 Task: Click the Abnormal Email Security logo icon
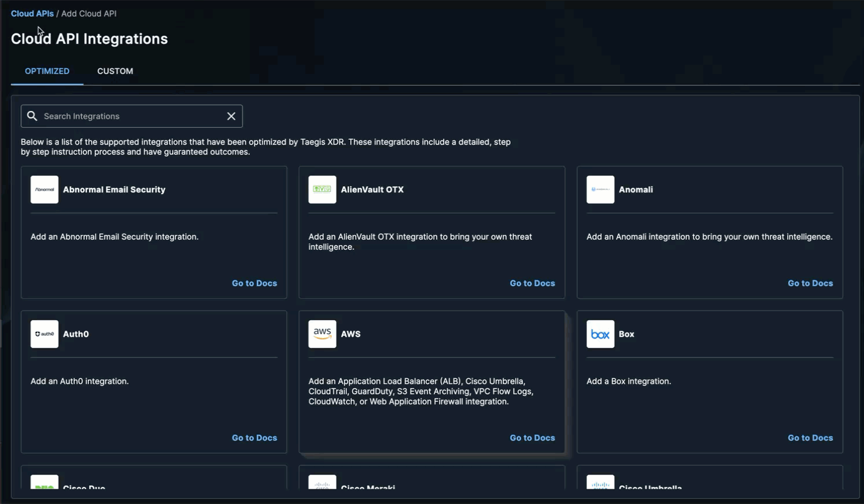[45, 190]
